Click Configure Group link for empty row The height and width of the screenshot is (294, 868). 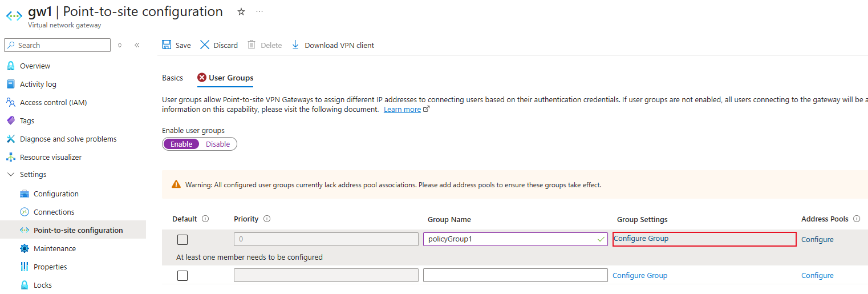pyautogui.click(x=640, y=275)
